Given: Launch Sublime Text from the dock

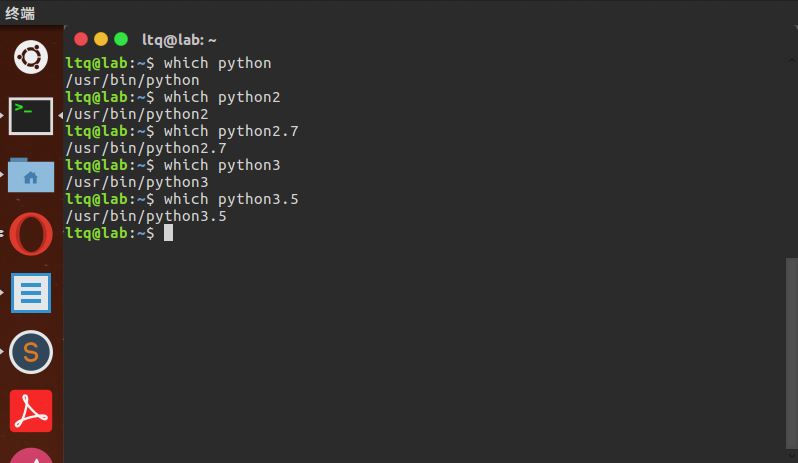Looking at the screenshot, I should (x=31, y=352).
